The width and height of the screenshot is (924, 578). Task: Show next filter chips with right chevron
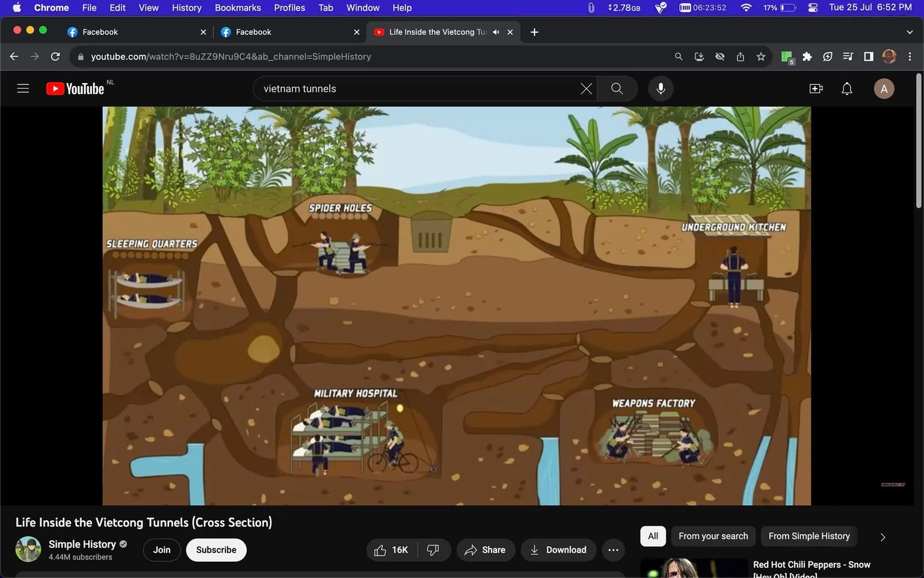(882, 536)
